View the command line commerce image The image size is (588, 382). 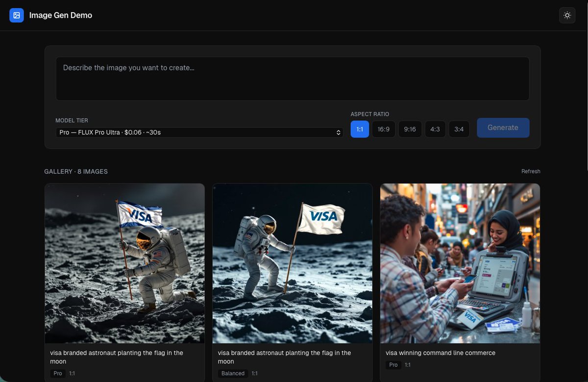[460, 263]
